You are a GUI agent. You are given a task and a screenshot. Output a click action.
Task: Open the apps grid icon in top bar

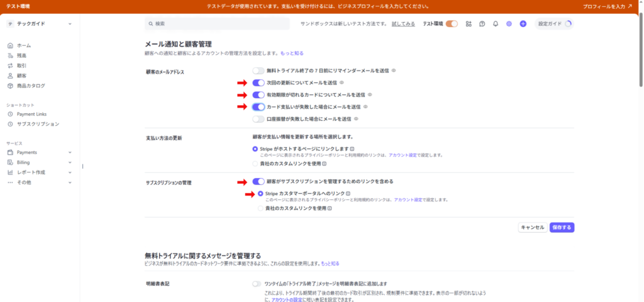pos(469,24)
